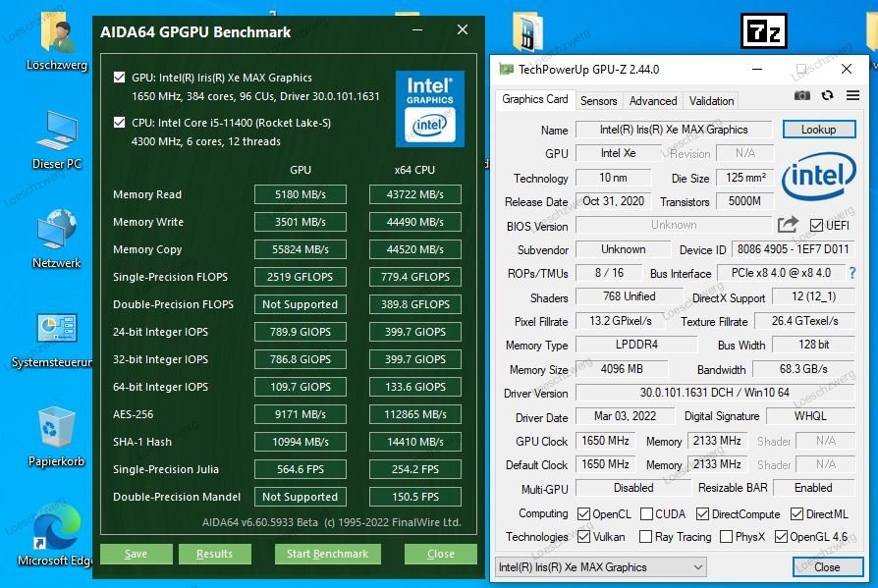Click the GPU Memory Copy value 55824 MB/s
Viewport: 878px width, 588px height.
click(x=301, y=249)
